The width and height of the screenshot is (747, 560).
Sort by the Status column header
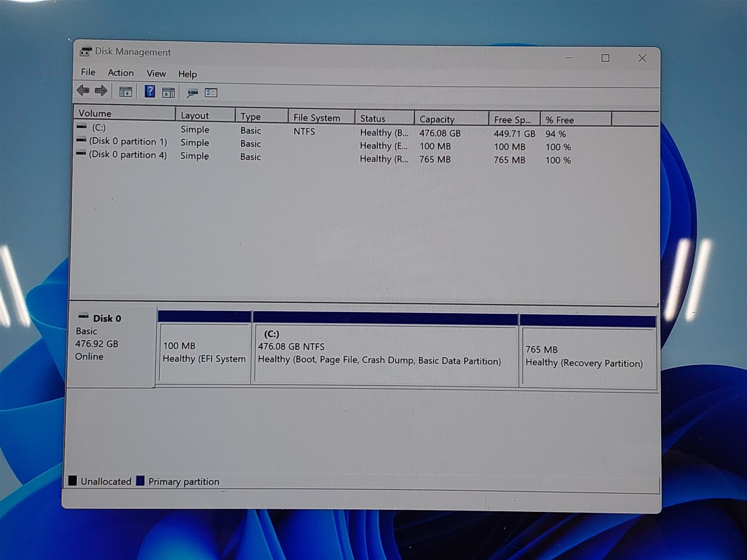click(385, 119)
